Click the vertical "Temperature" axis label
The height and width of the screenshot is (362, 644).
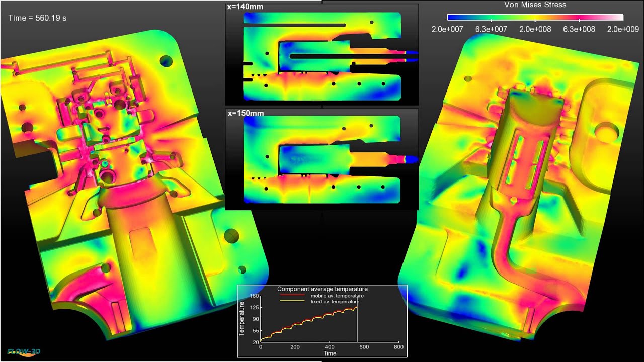242,319
